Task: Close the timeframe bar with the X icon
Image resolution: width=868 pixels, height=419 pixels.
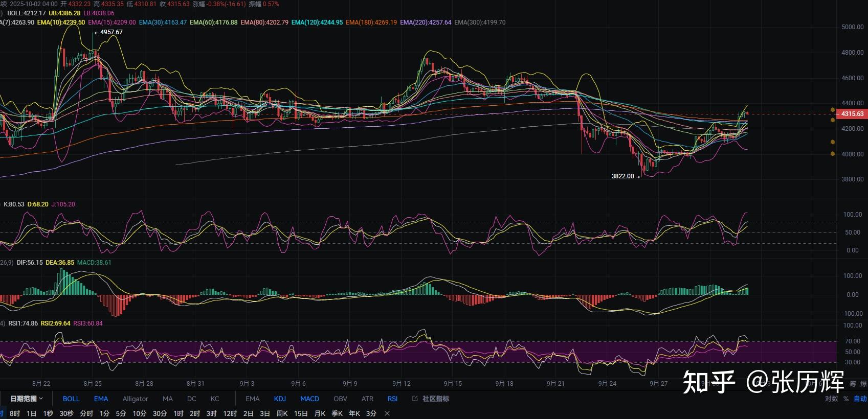Action: (387, 413)
